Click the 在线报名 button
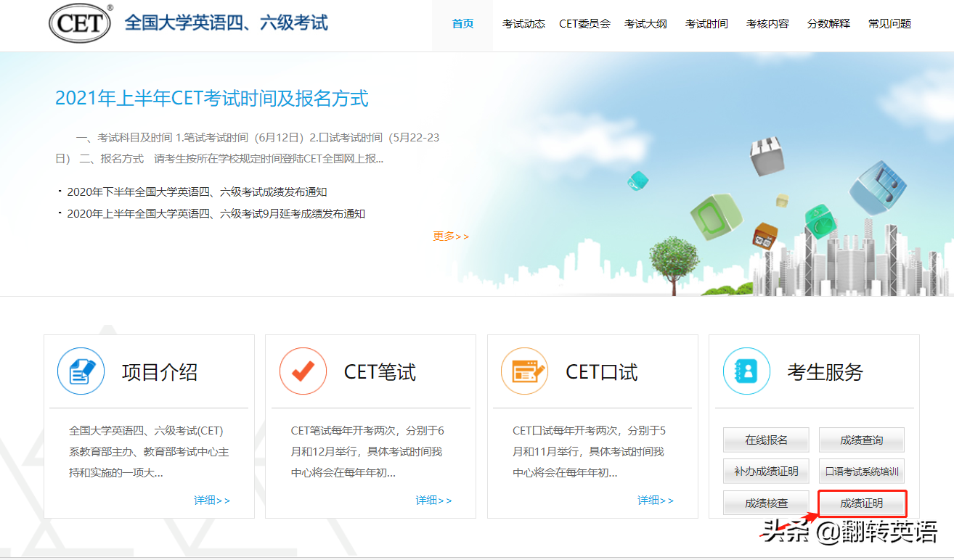Image resolution: width=954 pixels, height=560 pixels. [766, 440]
